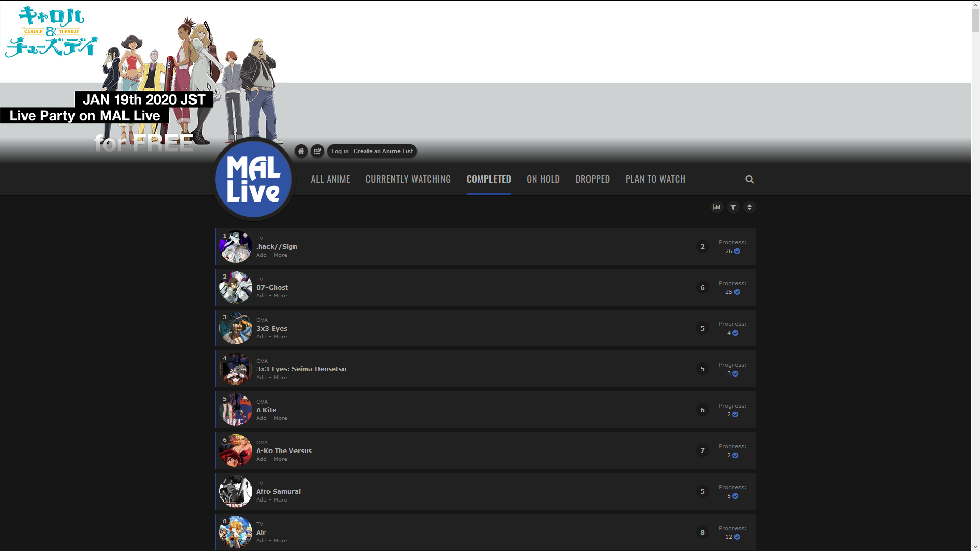Click Log in - Create an Anime List
980x551 pixels.
point(372,151)
